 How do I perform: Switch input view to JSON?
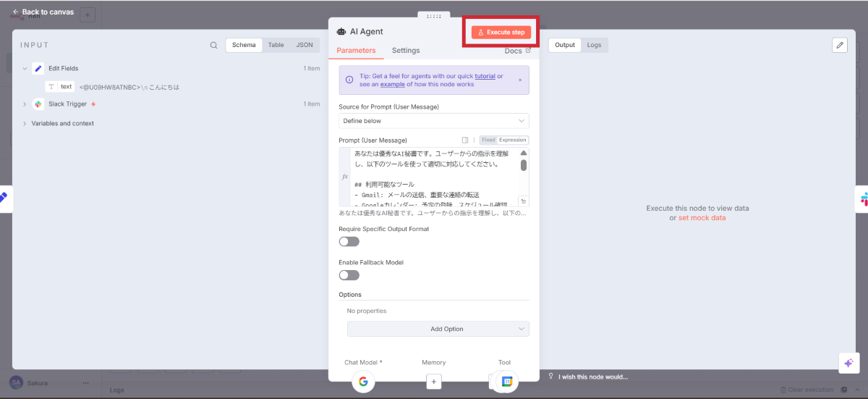(305, 45)
